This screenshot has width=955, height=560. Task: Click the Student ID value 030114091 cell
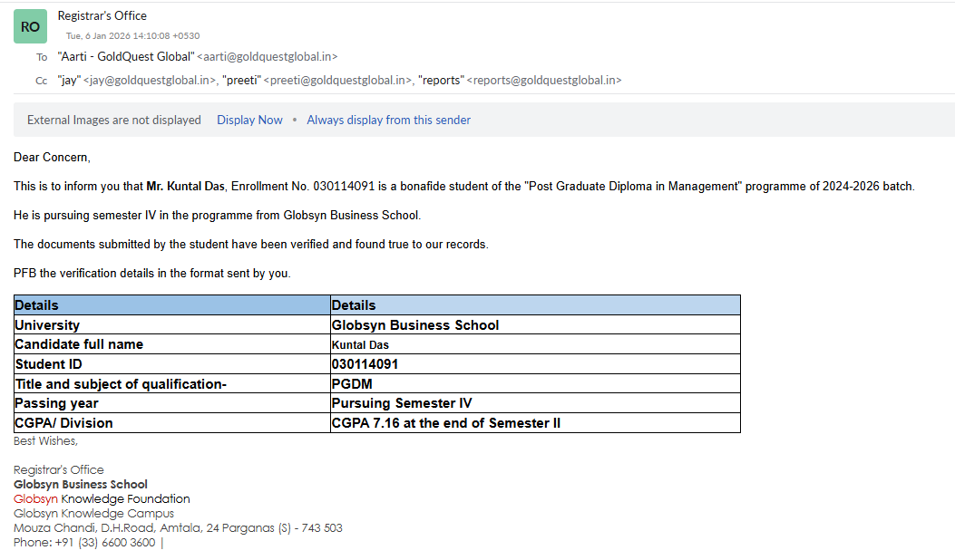(x=365, y=364)
